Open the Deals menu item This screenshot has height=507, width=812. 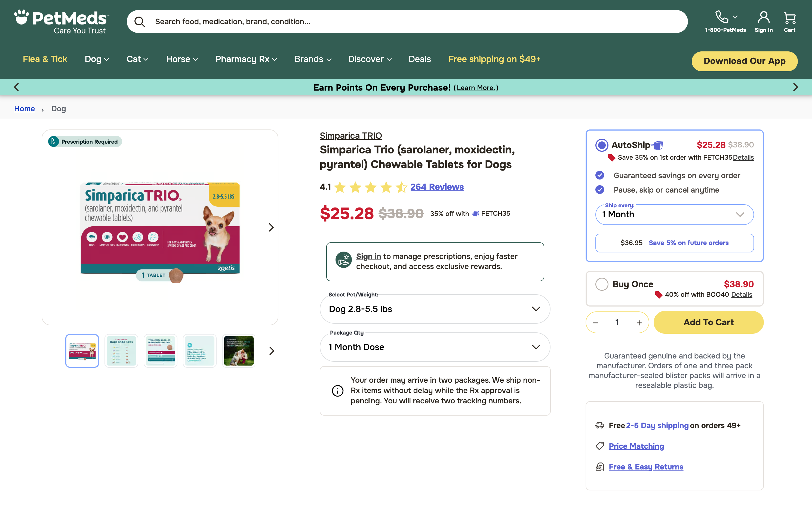pyautogui.click(x=420, y=59)
